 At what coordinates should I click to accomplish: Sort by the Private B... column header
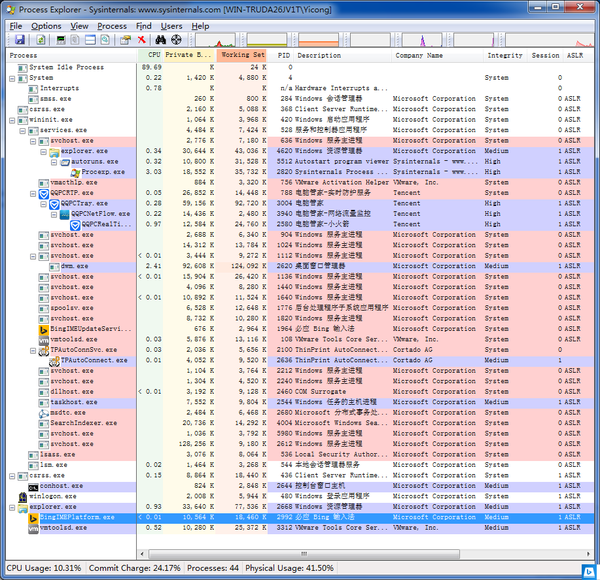pos(189,55)
